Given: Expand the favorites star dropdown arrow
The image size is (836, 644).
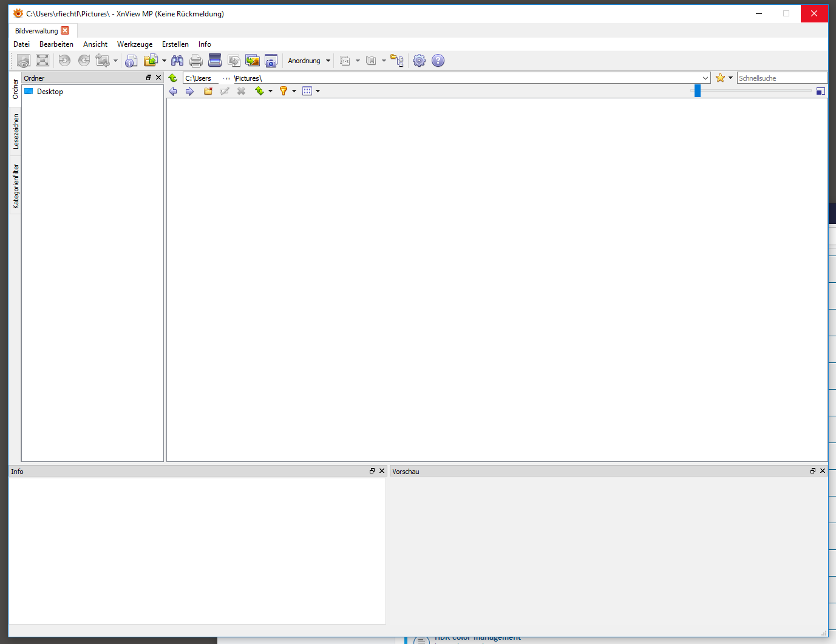Looking at the screenshot, I should [x=731, y=78].
